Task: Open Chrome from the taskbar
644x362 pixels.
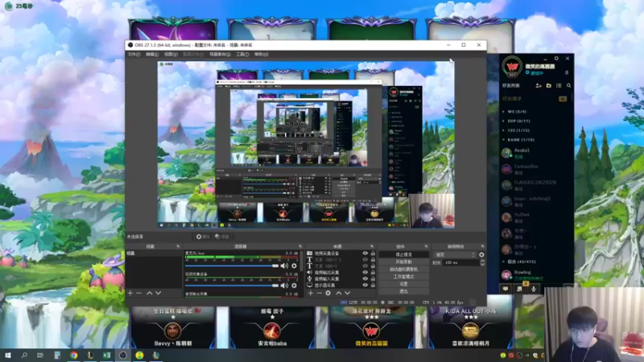Action: point(73,355)
